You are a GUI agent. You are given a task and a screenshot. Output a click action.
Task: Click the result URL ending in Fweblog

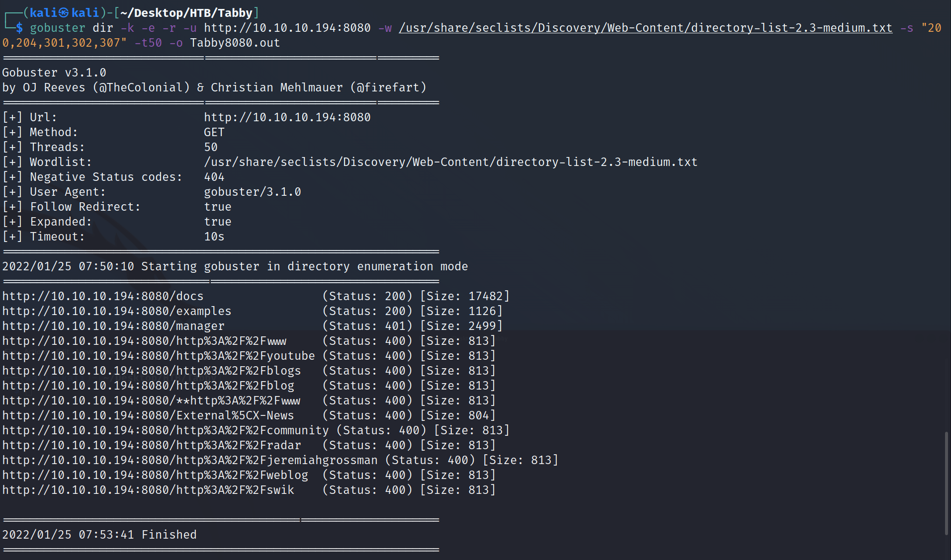tap(155, 475)
